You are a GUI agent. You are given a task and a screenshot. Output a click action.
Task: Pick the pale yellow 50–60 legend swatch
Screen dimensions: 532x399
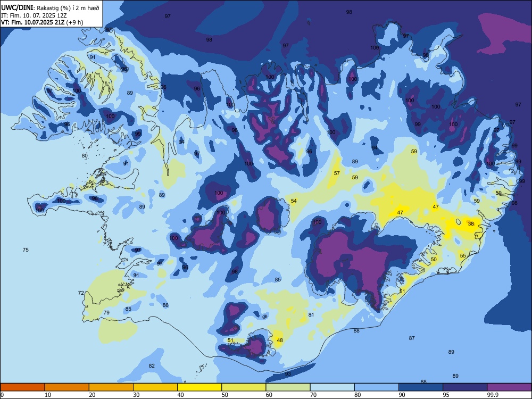tap(244, 387)
